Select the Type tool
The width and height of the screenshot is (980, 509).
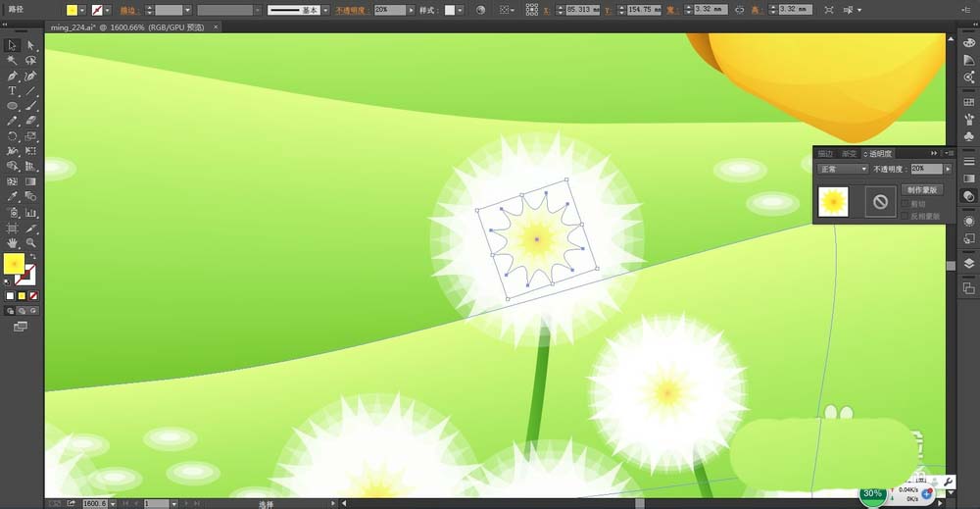[12, 90]
